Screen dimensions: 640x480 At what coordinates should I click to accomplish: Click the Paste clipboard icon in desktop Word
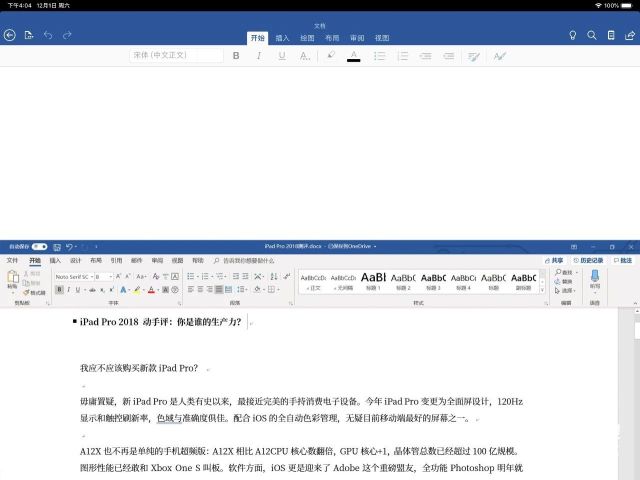[13, 277]
